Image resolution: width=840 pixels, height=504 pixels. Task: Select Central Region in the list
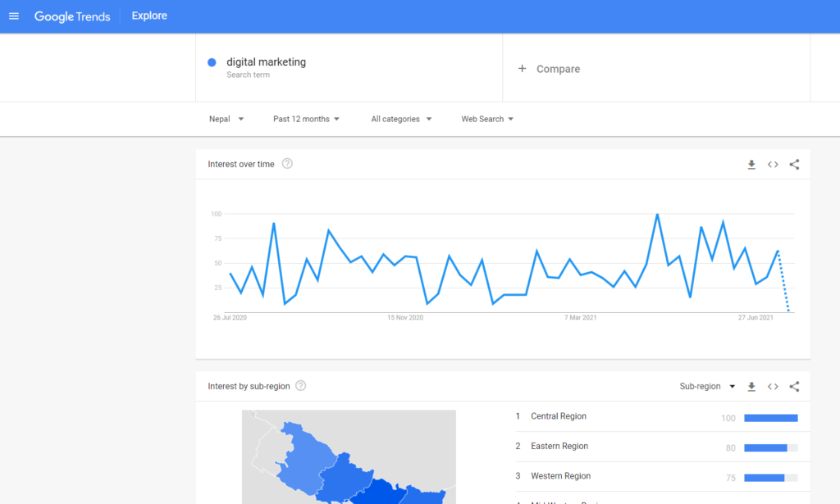pyautogui.click(x=558, y=416)
